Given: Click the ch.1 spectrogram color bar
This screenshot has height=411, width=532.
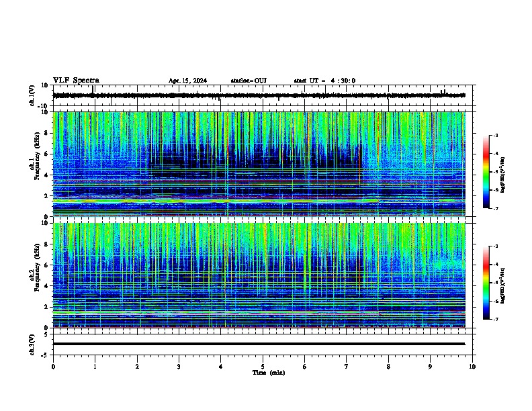Looking at the screenshot, I should point(486,172).
